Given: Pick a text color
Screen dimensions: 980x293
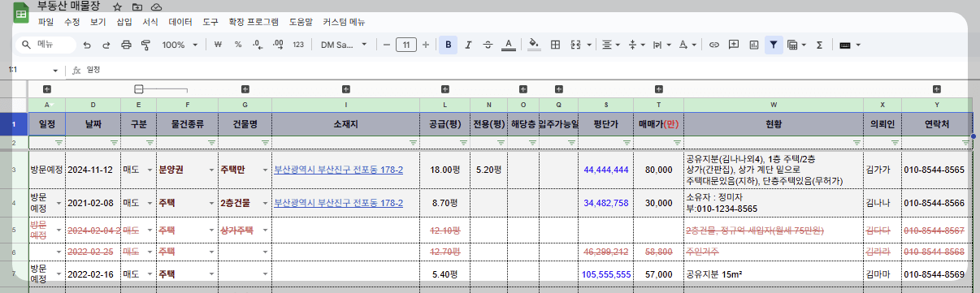Looking at the screenshot, I should click(508, 45).
